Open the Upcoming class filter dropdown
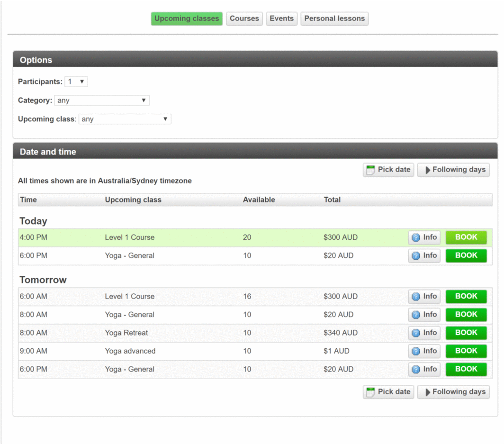Viewport: 504px width, 445px height. 125,119
